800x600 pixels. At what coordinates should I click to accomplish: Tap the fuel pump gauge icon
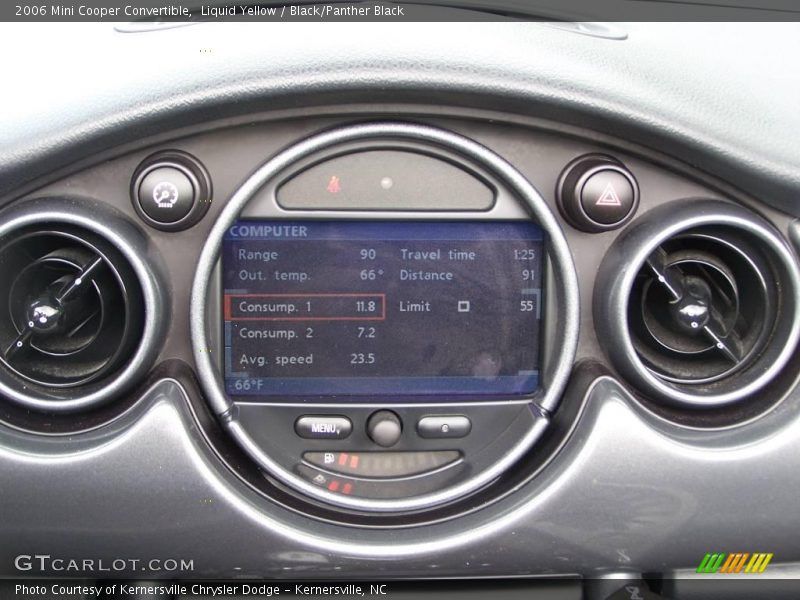pyautogui.click(x=330, y=459)
